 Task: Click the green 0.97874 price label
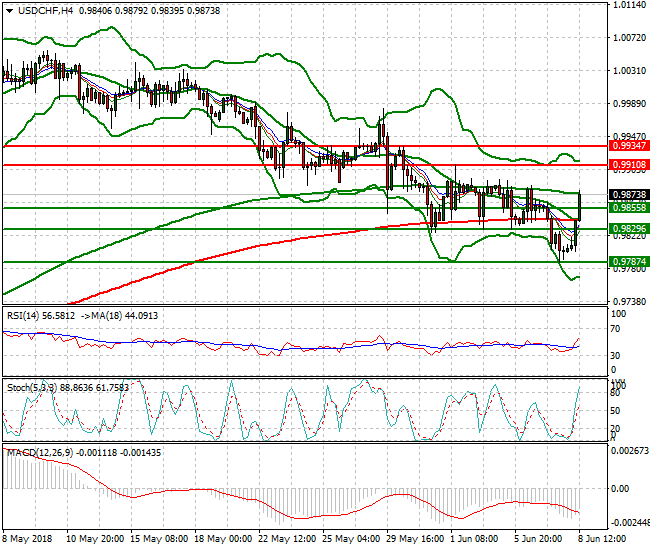(629, 262)
